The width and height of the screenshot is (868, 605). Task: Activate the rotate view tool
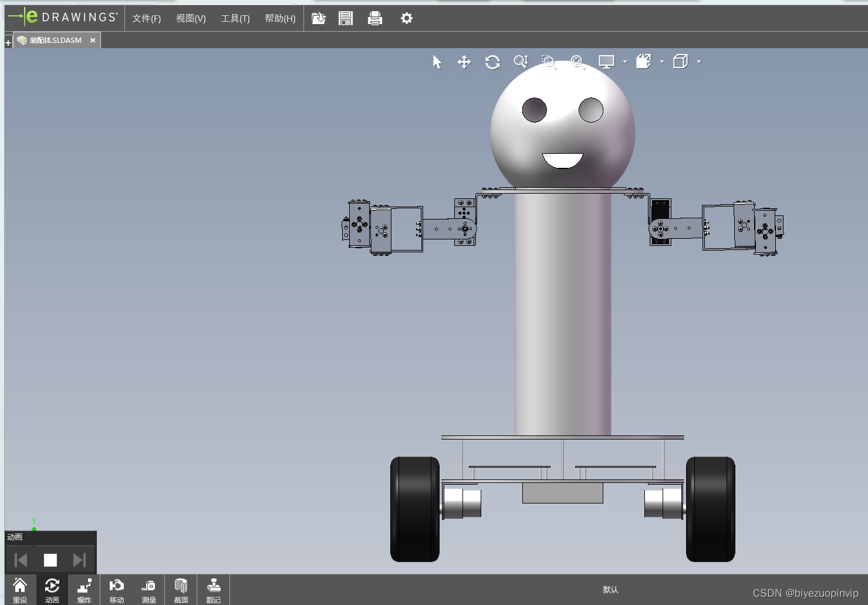point(492,62)
